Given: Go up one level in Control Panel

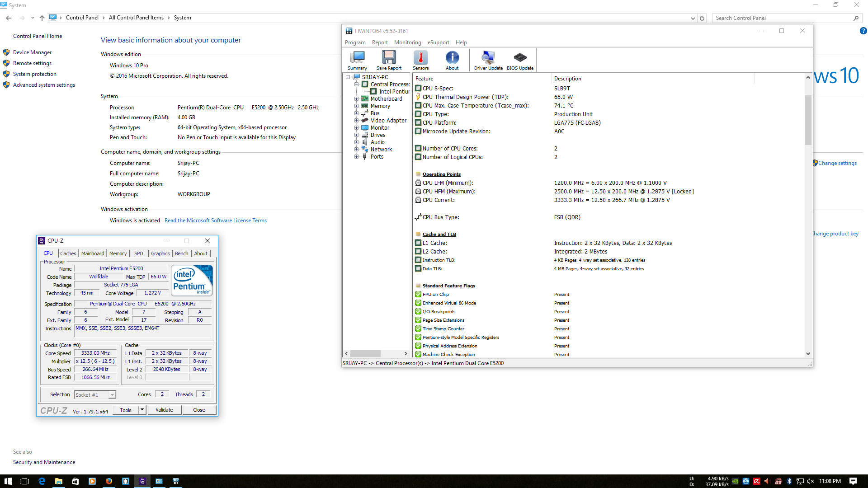Looking at the screenshot, I should point(42,18).
